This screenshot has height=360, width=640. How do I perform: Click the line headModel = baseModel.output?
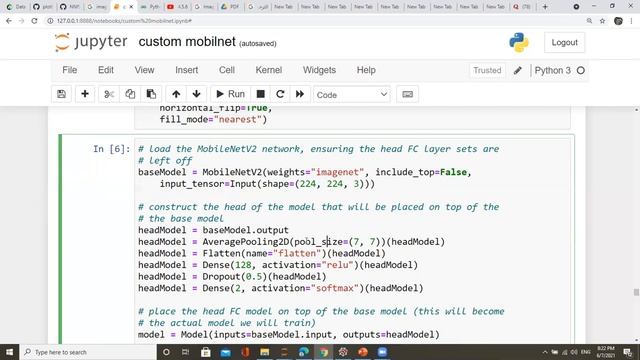click(x=213, y=230)
